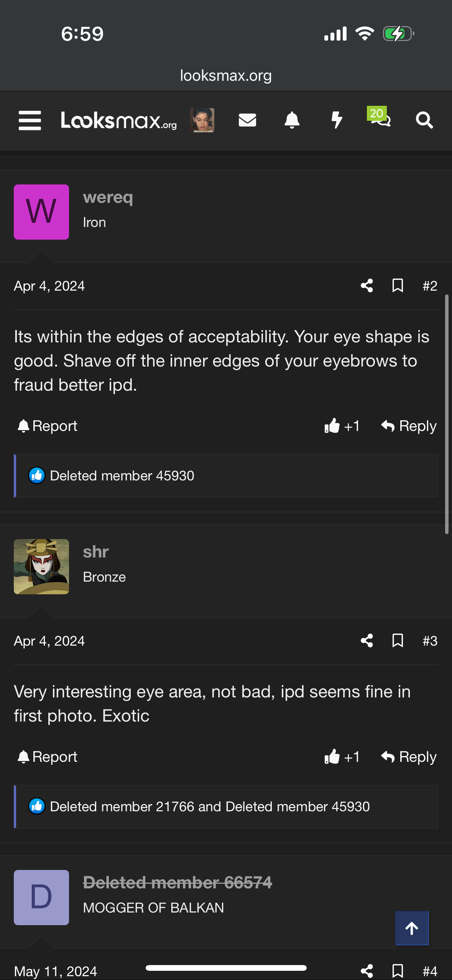Open wereq's username profile link
The height and width of the screenshot is (980, 452).
108,197
